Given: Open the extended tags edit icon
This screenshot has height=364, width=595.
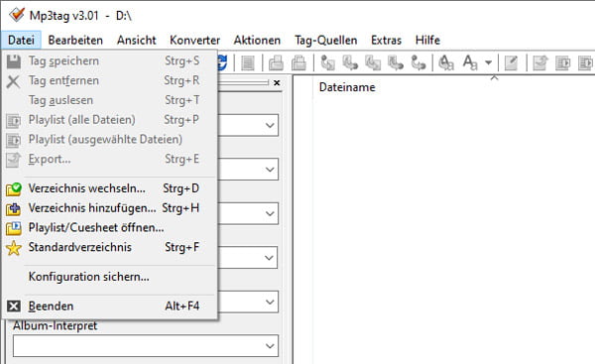Looking at the screenshot, I should pos(511,63).
